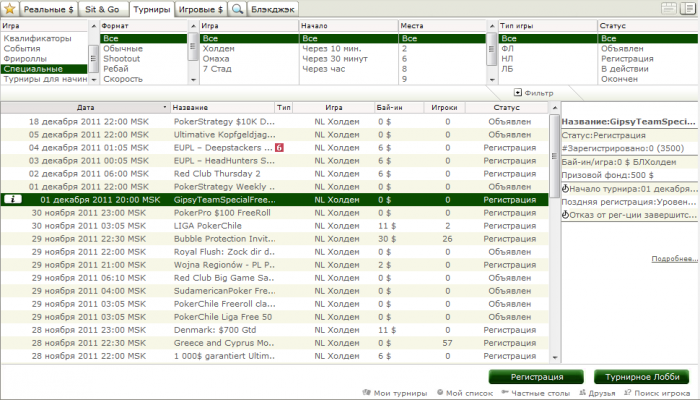Filter game by Холдем

click(218, 49)
